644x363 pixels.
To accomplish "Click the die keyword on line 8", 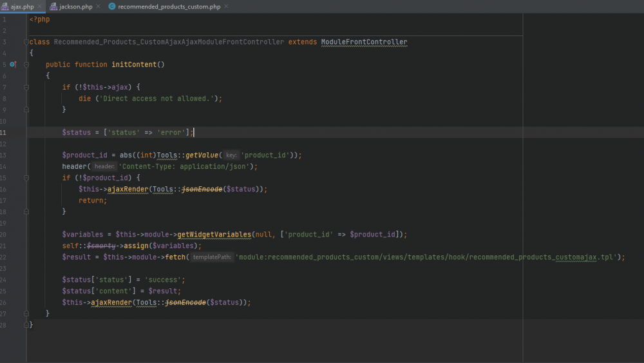I will pyautogui.click(x=84, y=99).
